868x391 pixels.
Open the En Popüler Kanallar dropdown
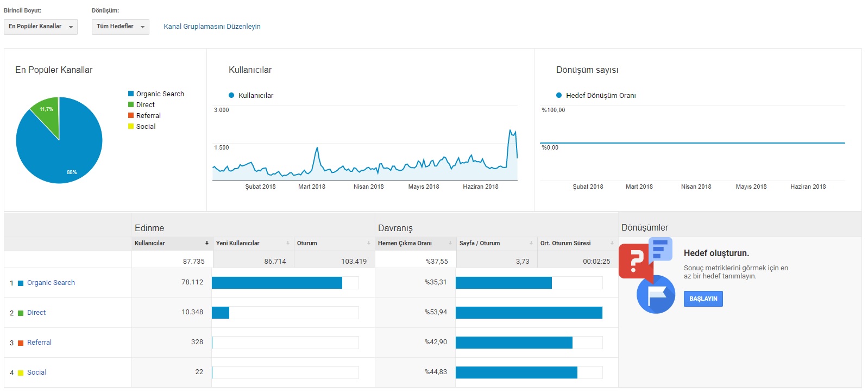(x=41, y=27)
